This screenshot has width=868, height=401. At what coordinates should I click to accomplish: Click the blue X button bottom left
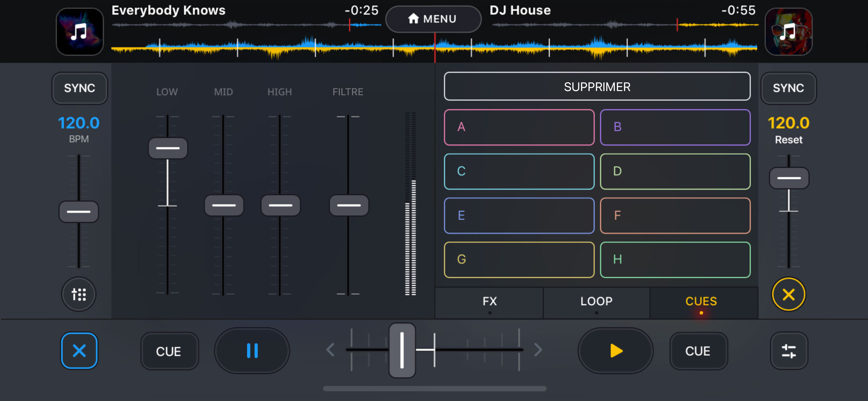coord(79,350)
